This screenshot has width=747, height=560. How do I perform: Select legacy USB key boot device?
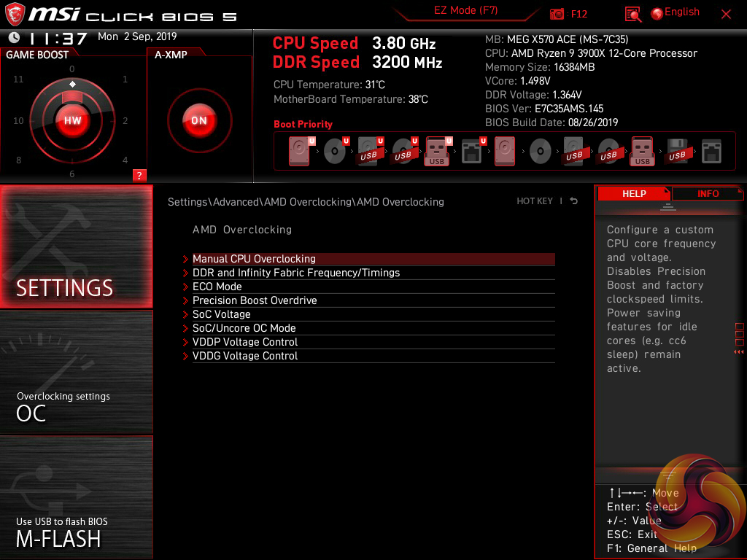(x=643, y=151)
